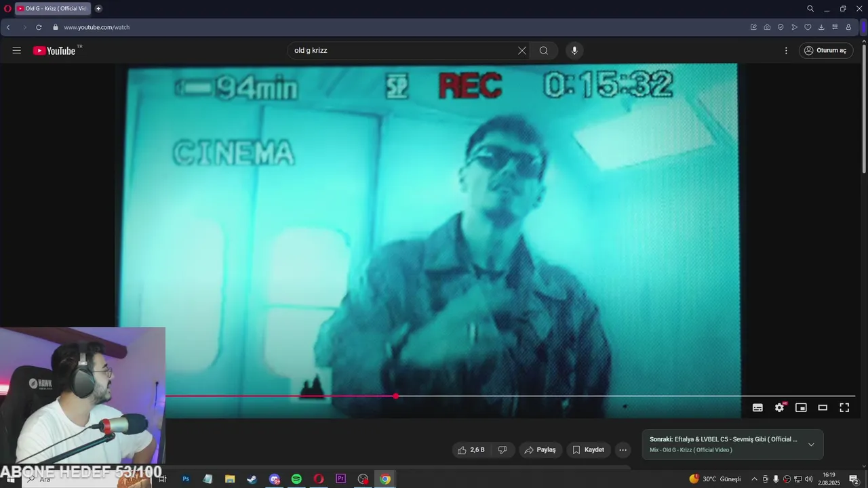Open the 30°C Güneşli weather widget
This screenshot has width=868, height=488.
click(715, 479)
